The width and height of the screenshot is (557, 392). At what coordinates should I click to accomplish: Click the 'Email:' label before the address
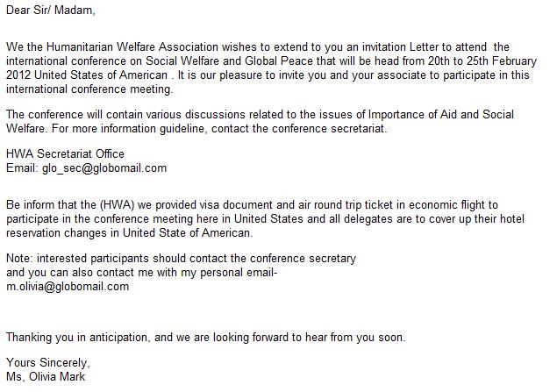[x=22, y=168]
